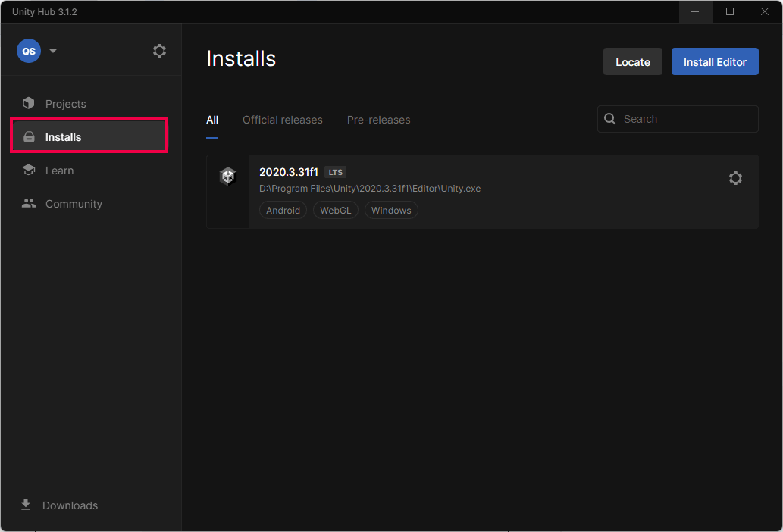Image resolution: width=783 pixels, height=532 pixels.
Task: Click the LTS badge
Action: 335,172
